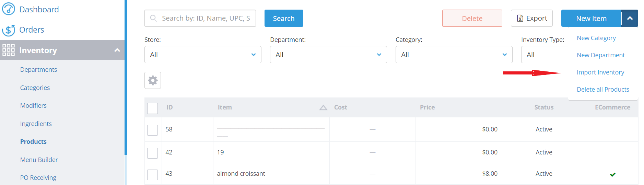Click the magnifier icon in search box
This screenshot has height=185, width=644.
154,18
